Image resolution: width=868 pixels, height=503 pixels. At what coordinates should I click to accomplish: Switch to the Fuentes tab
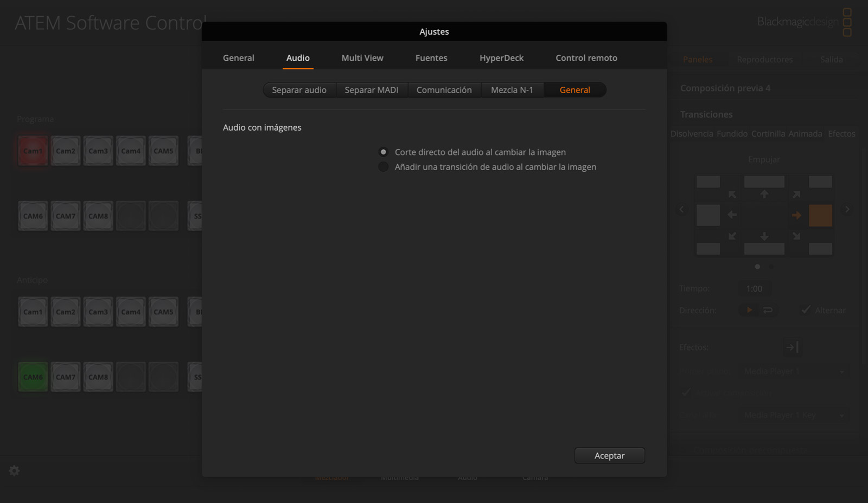pos(431,58)
